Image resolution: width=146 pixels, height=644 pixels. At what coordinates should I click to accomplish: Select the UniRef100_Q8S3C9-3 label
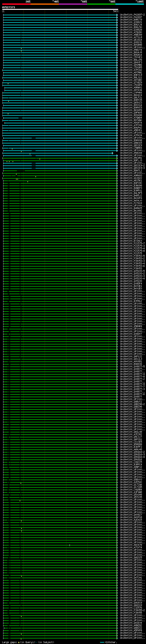click(132, 168)
